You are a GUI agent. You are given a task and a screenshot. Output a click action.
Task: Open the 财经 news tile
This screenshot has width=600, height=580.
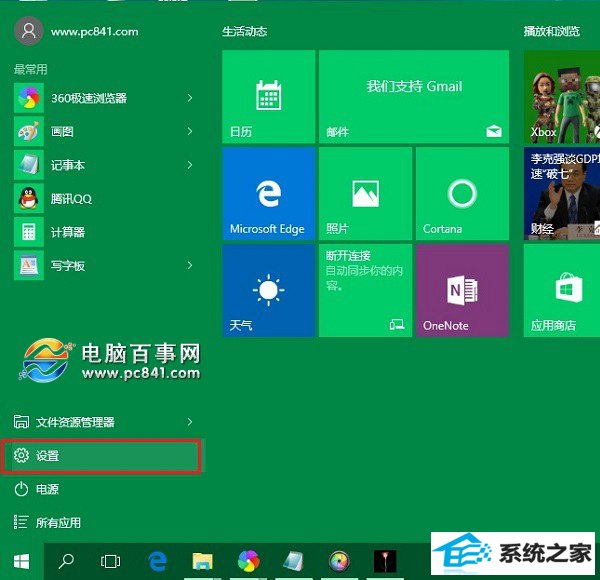pos(562,194)
